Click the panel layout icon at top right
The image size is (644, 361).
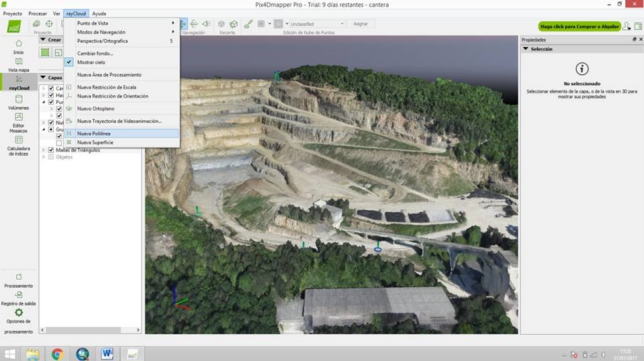click(638, 26)
